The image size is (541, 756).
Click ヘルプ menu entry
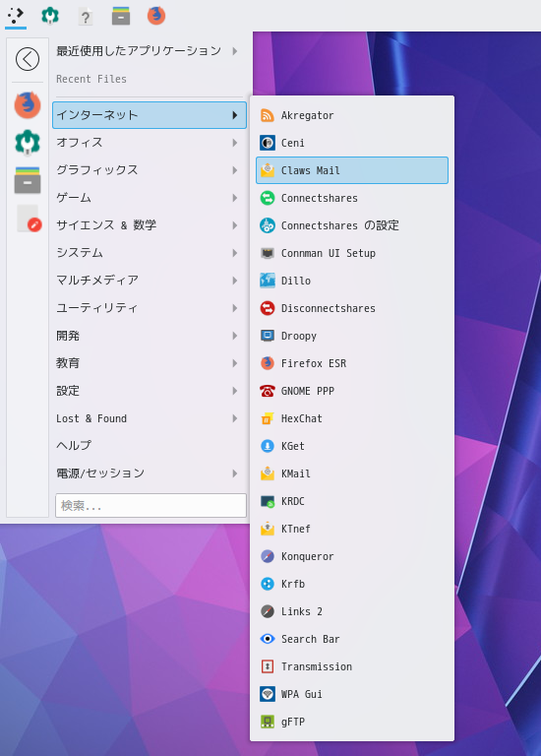[150, 446]
